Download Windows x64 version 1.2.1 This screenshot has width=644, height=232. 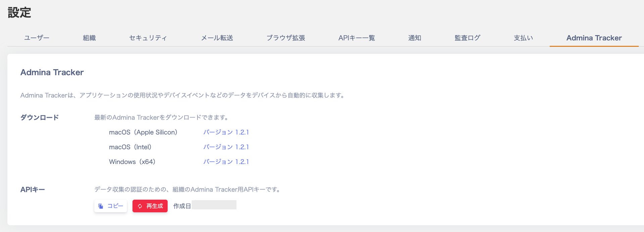click(x=226, y=162)
